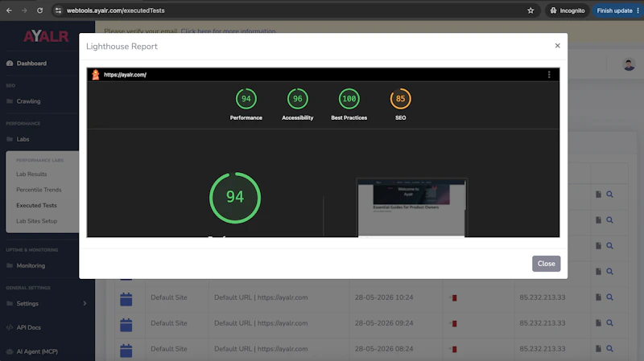The height and width of the screenshot is (361, 644).
Task: Click calendar icon for 08:24 test row
Action: tap(126, 351)
